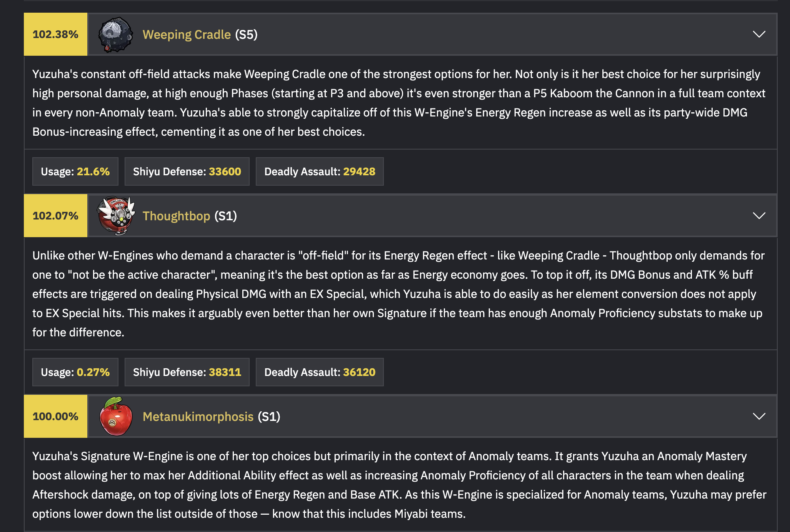
Task: Select the Deadly Assault 29428 stat box
Action: 320,171
